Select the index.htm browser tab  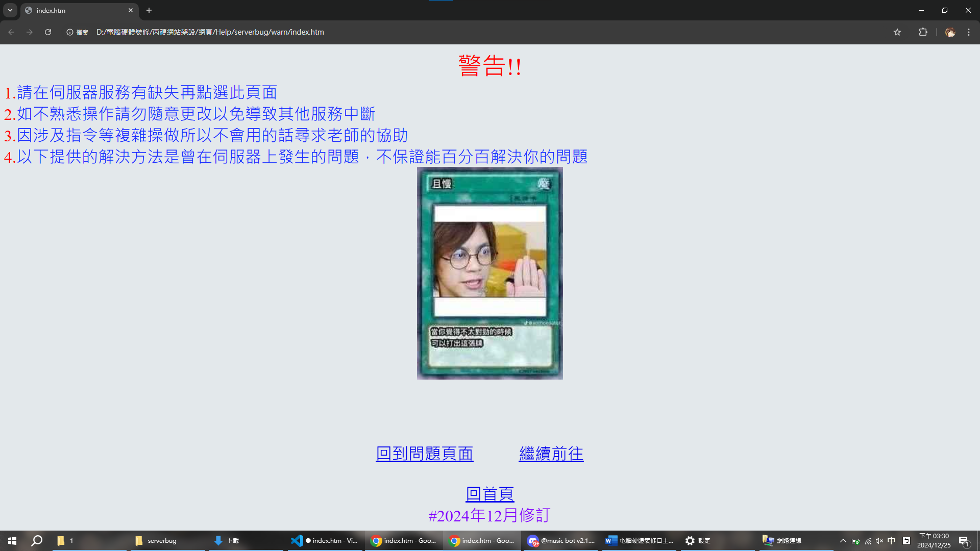pos(79,10)
